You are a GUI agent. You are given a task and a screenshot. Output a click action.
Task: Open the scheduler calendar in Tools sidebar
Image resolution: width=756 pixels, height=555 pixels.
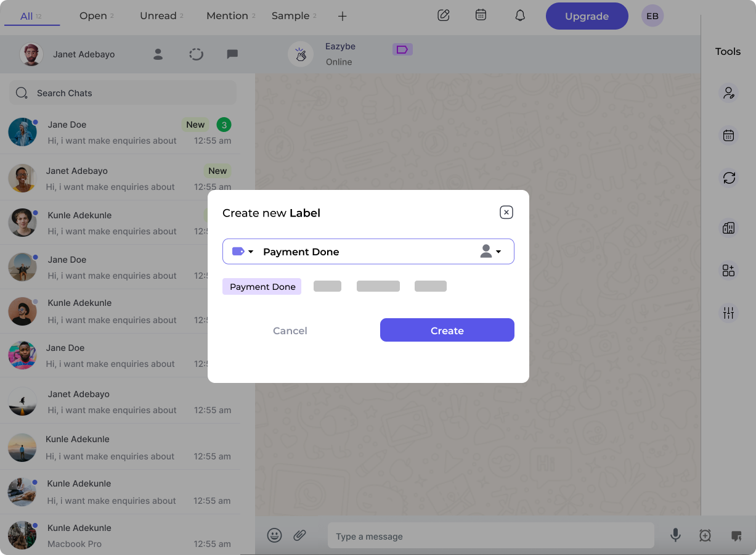click(729, 136)
